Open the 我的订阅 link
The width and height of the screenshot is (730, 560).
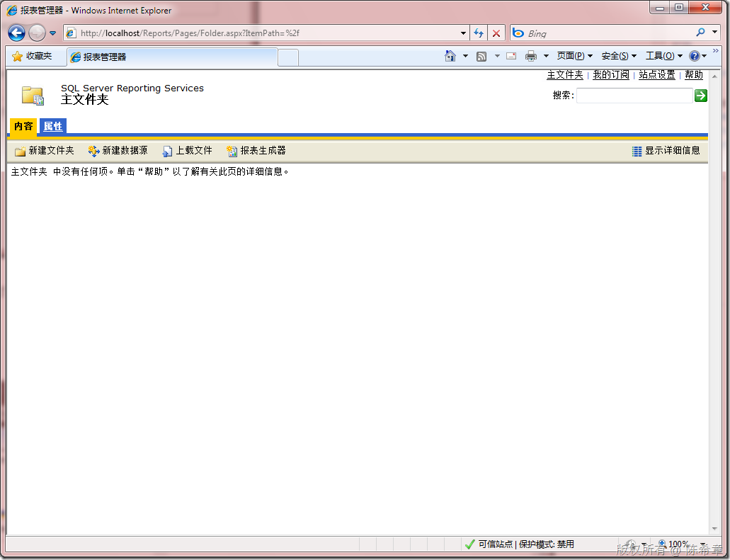pyautogui.click(x=611, y=75)
